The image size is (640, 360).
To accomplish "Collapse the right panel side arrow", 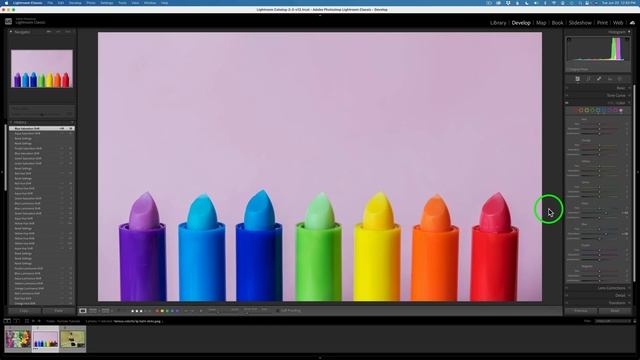I will click(638, 172).
